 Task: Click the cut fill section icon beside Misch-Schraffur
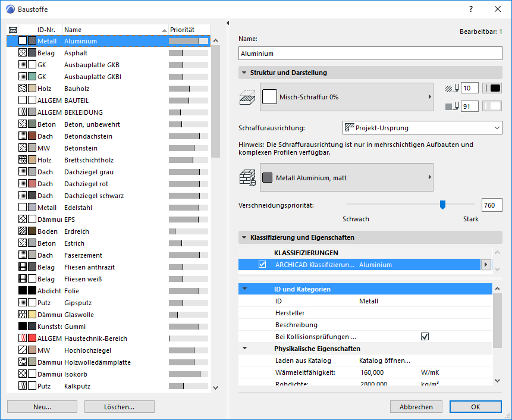click(247, 98)
